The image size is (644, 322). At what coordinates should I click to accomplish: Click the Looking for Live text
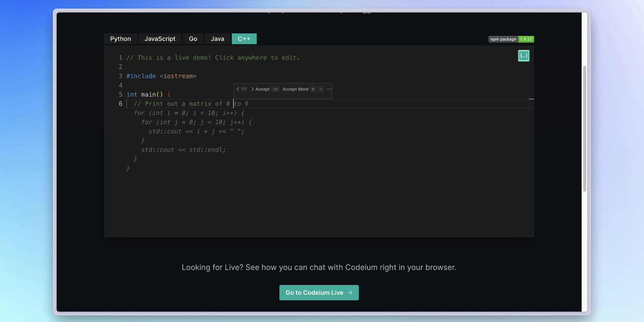coord(319,267)
